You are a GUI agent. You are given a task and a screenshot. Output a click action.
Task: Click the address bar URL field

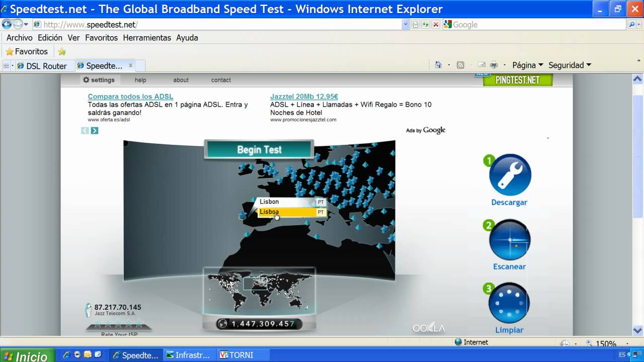tap(217, 25)
